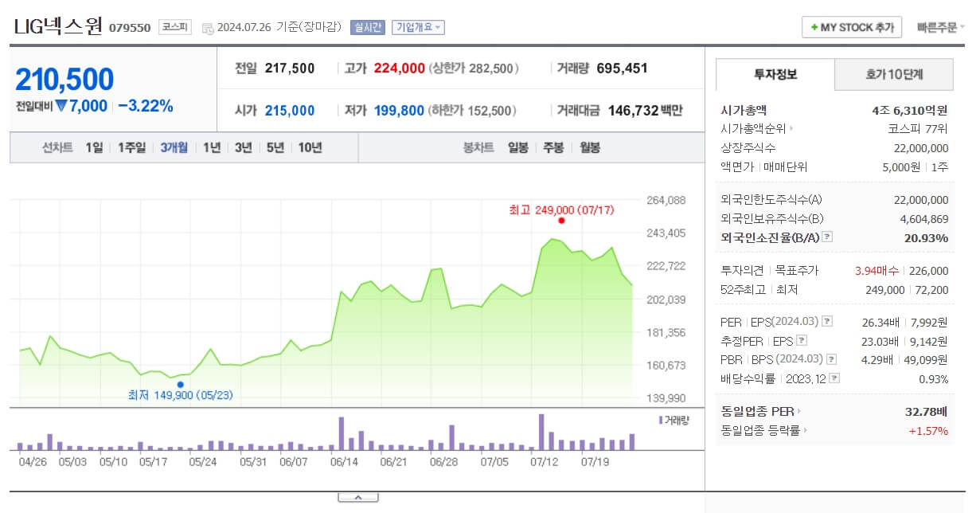Expand 동일업종 등락률 arrow

tap(806, 431)
